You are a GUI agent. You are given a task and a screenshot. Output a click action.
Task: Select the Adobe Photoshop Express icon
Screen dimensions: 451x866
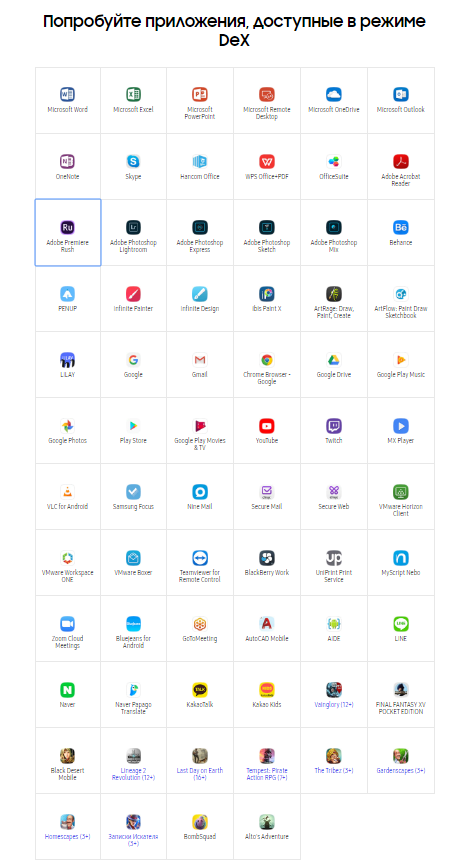pos(200,228)
